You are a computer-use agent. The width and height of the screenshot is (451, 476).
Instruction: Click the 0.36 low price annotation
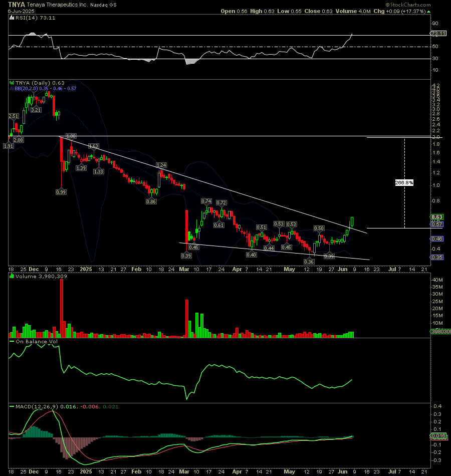coord(309,262)
